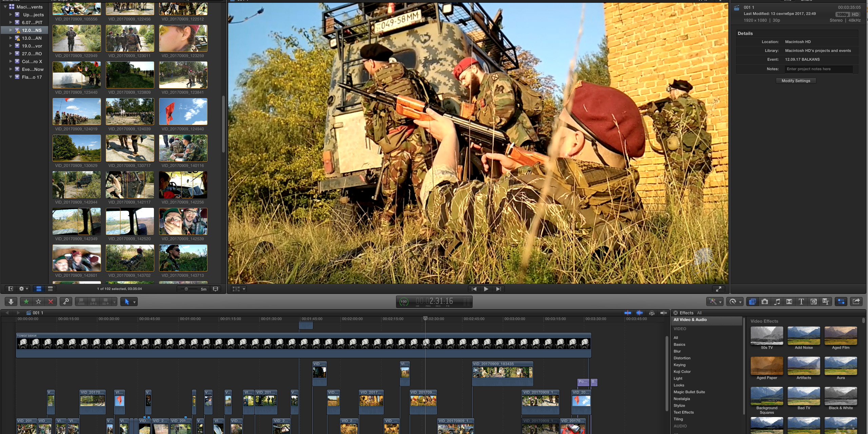Viewport: 868px width, 434px height.
Task: Expand the 27.0...RO event
Action: point(11,54)
